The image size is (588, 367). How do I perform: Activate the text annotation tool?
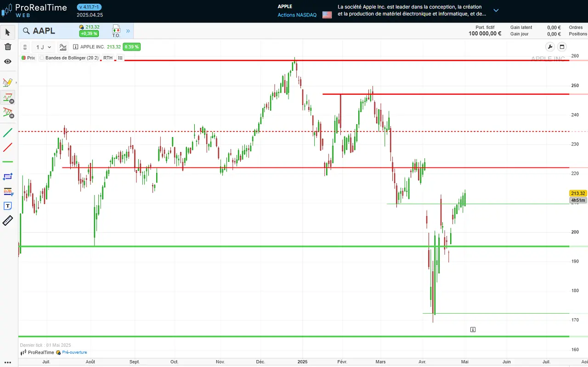pyautogui.click(x=7, y=206)
